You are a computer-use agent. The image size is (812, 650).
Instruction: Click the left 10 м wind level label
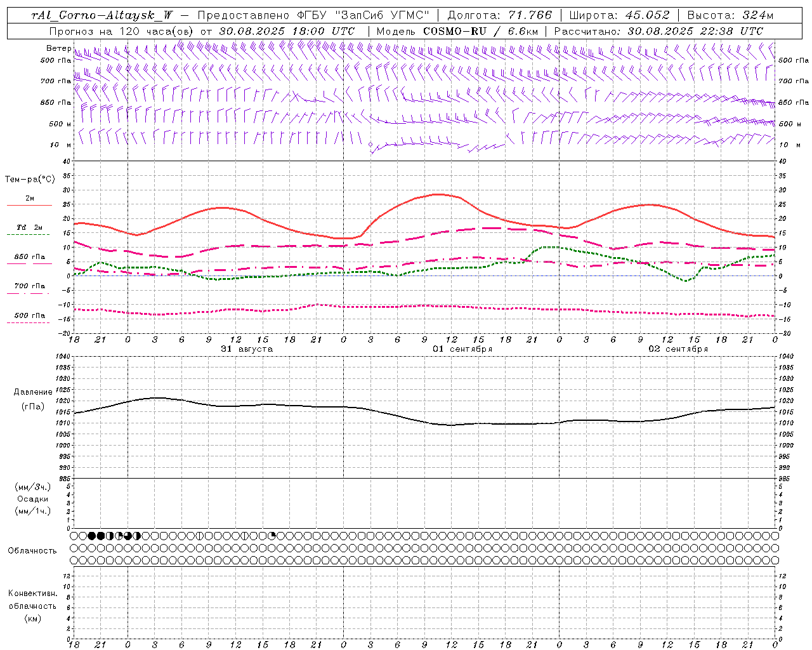pyautogui.click(x=61, y=145)
